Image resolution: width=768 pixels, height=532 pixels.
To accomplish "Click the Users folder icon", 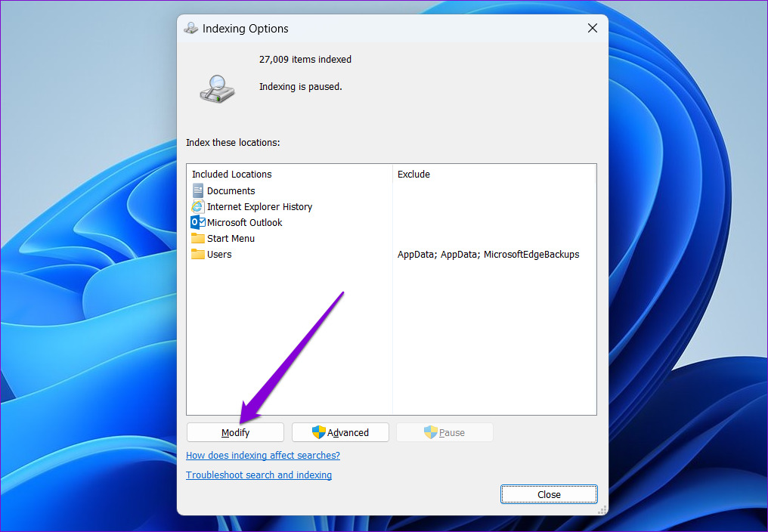I will pos(198,254).
